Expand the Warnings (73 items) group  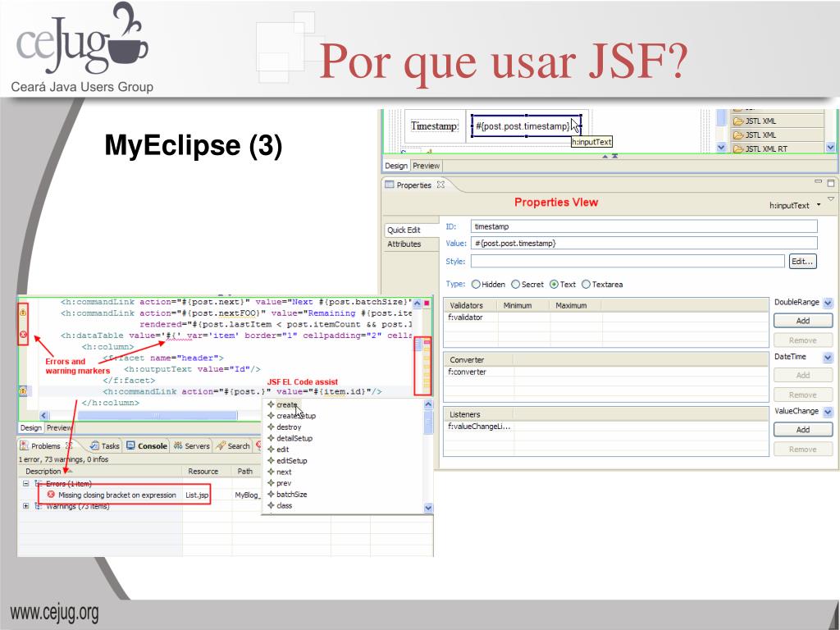(x=25, y=506)
